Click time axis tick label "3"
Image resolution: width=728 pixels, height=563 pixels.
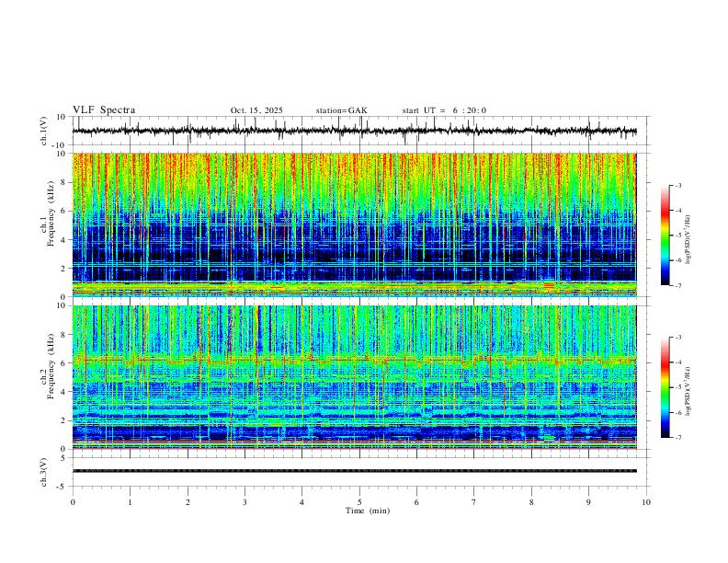[x=245, y=502]
